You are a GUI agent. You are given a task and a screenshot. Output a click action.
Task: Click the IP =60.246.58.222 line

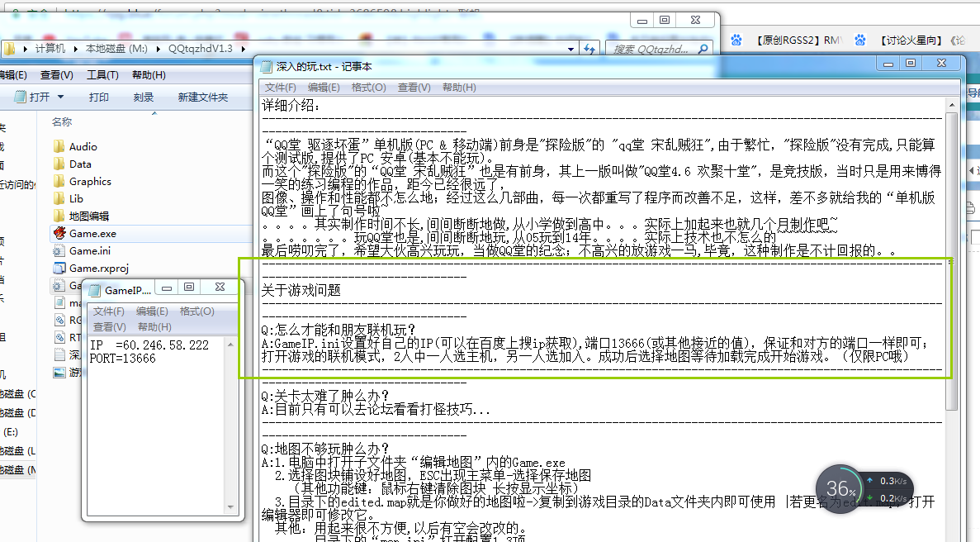(149, 345)
